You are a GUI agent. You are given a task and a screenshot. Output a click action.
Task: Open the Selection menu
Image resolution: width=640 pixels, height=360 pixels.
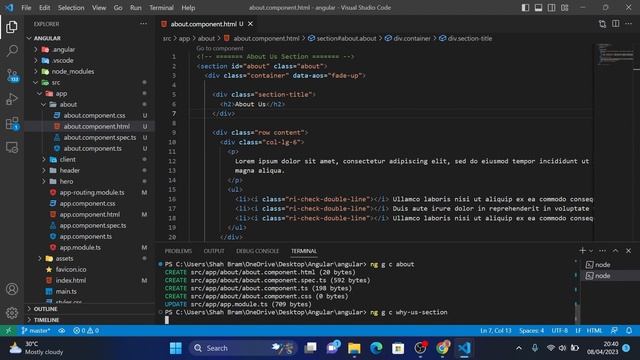pyautogui.click(x=71, y=8)
